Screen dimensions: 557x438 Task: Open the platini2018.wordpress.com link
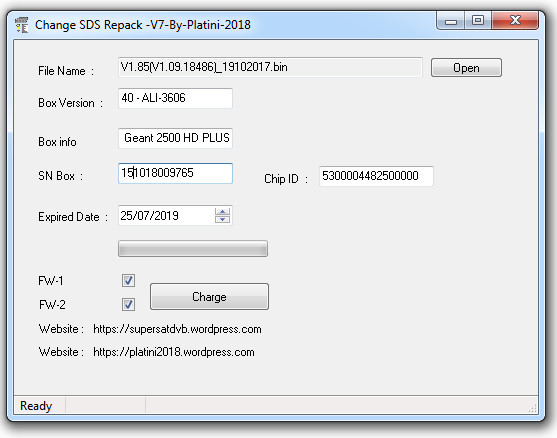click(x=174, y=352)
